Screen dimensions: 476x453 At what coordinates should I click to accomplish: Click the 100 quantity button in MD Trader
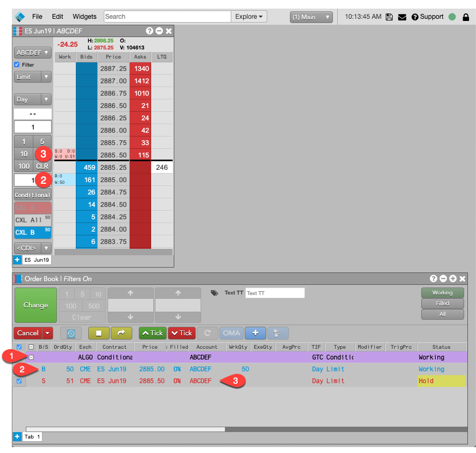pos(24,166)
